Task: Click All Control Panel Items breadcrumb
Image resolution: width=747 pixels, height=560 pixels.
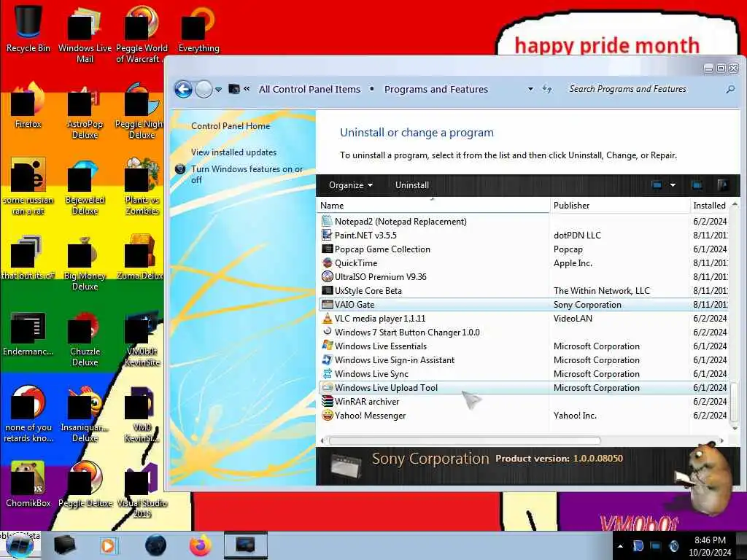Action: [x=309, y=89]
